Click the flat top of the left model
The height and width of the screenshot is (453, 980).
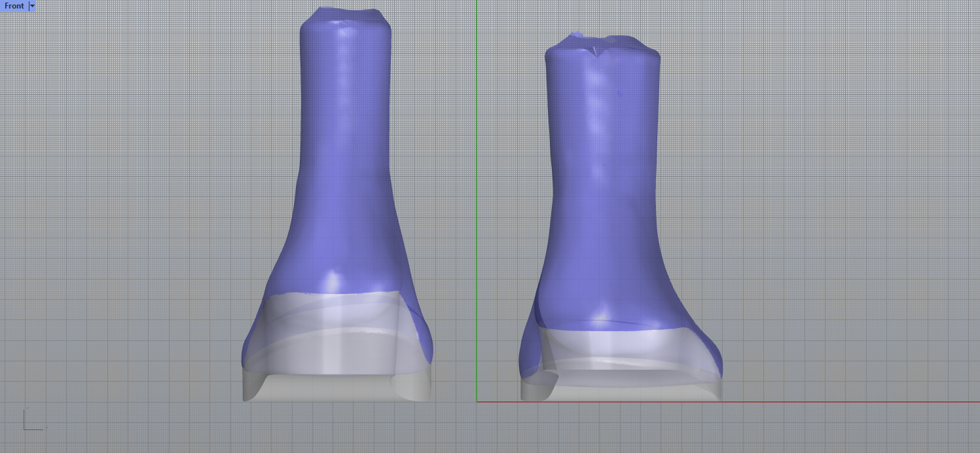(x=345, y=16)
